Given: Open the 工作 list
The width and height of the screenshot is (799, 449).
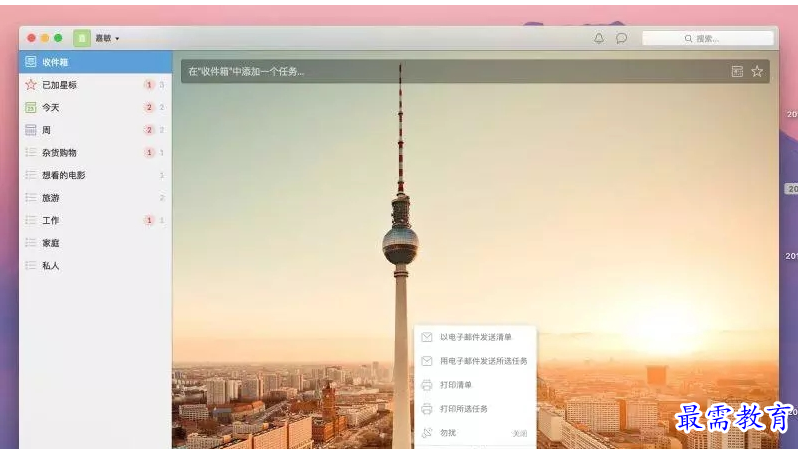Looking at the screenshot, I should click(x=95, y=220).
